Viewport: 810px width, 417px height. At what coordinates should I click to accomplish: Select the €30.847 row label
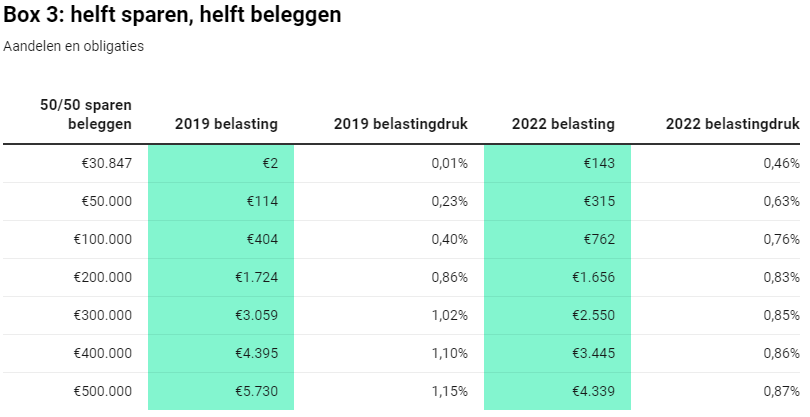(106, 163)
